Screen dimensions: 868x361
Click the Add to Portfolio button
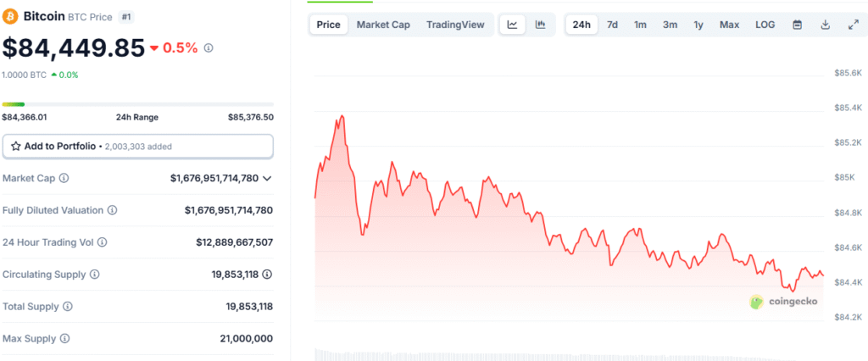(138, 146)
